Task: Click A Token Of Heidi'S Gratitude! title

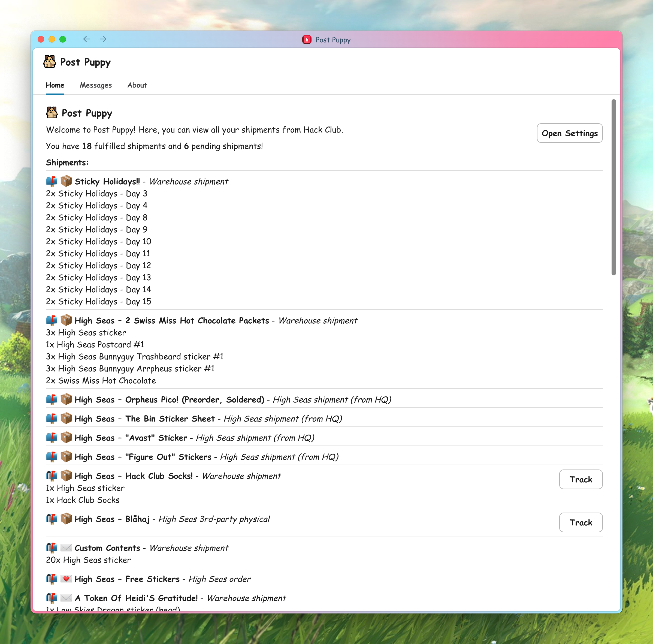Action: (136, 598)
